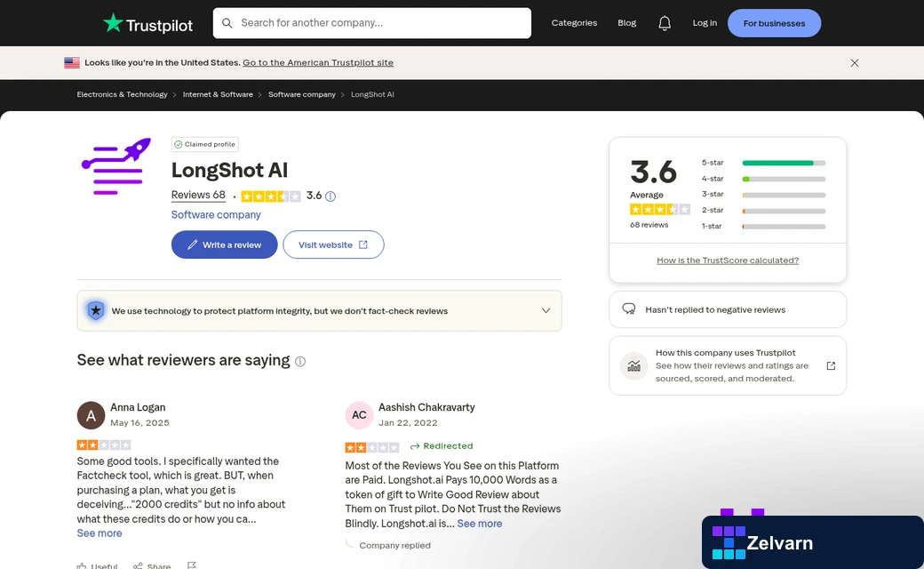Expand the platform integrity notice
This screenshot has height=569, width=924.
pos(546,311)
